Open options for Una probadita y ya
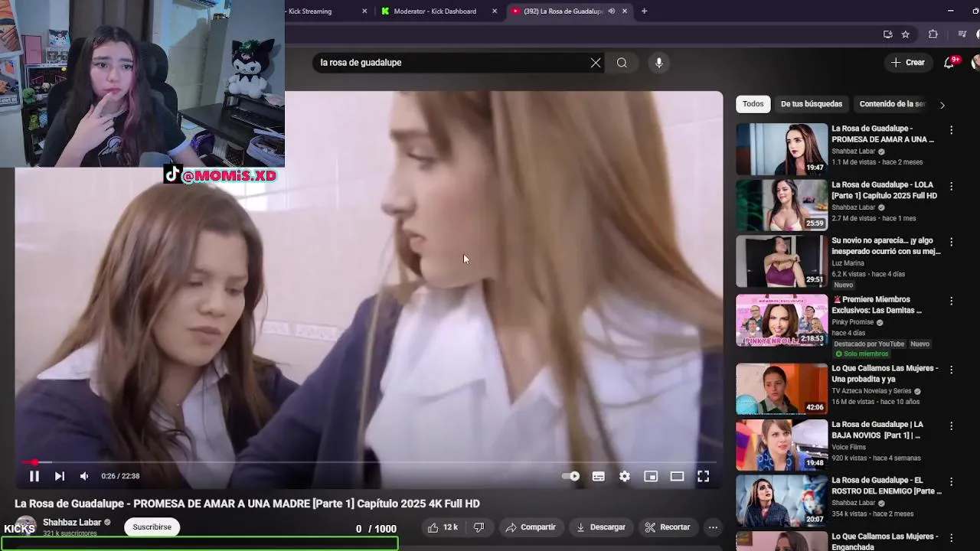This screenshot has height=551, width=980. pos(951,370)
